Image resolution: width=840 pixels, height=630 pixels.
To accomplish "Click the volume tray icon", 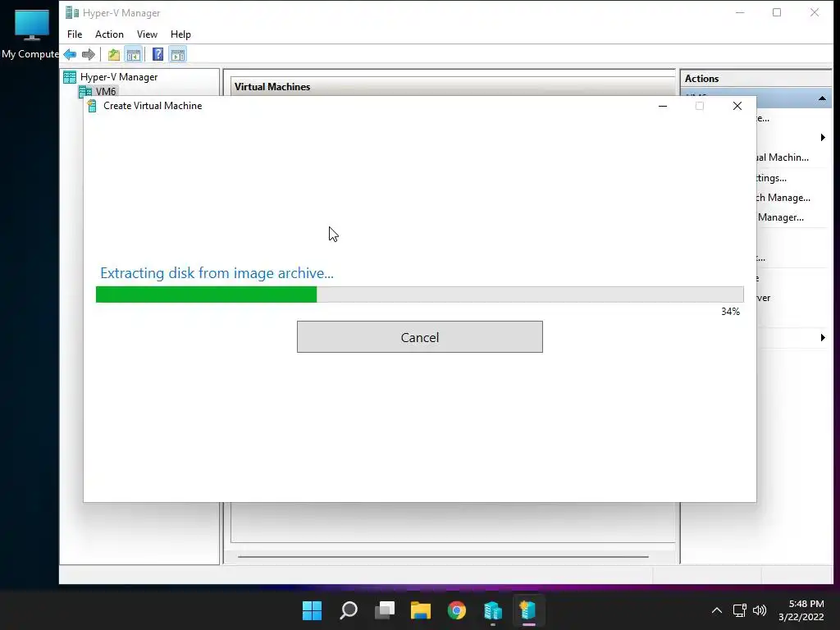I will tap(760, 610).
